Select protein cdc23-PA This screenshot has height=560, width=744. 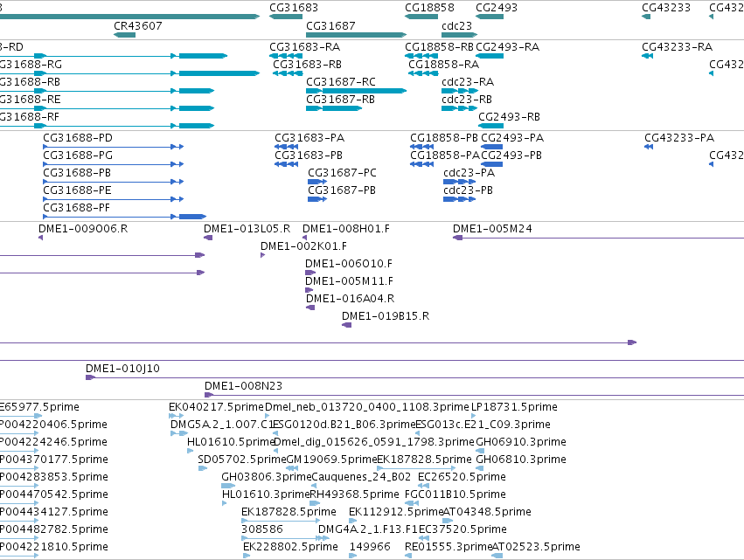[469, 173]
